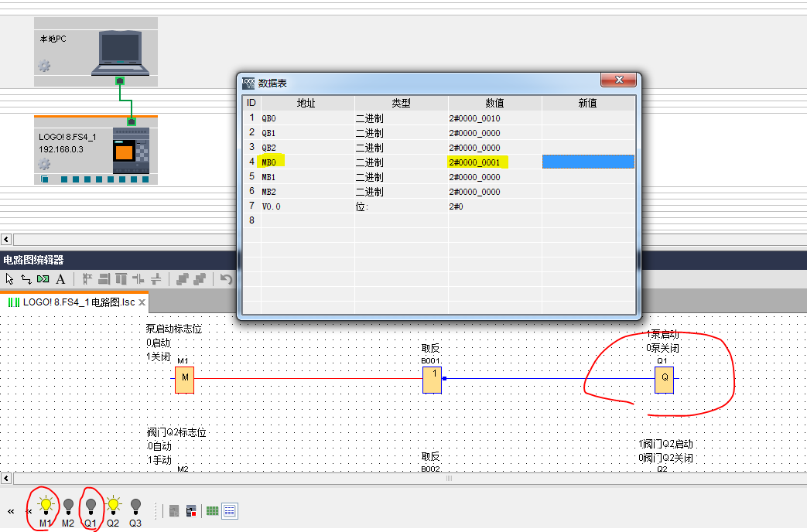807x532 pixels.
Task: Close the 数据表 dialog
Action: click(619, 80)
